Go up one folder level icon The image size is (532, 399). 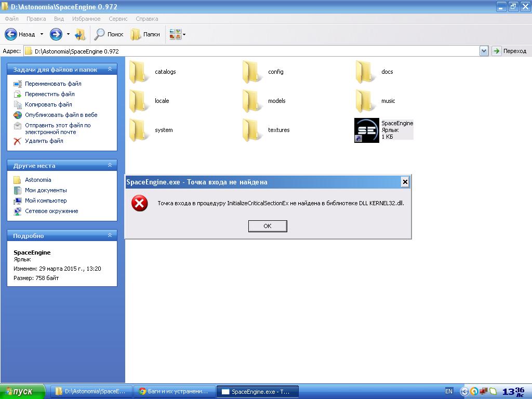click(x=81, y=34)
